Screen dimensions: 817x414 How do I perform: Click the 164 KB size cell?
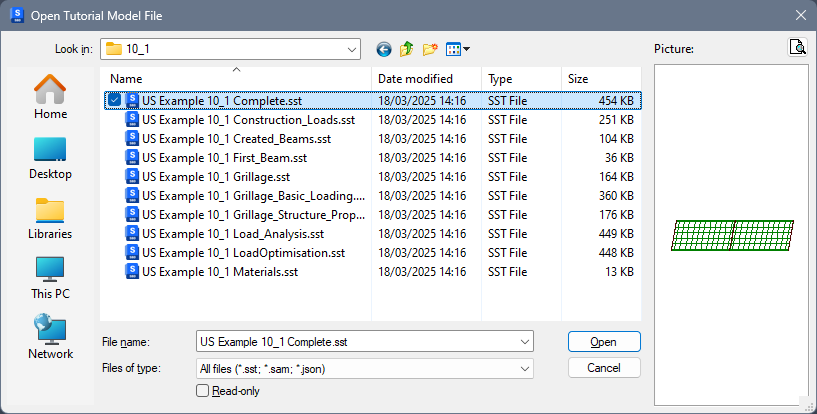pyautogui.click(x=616, y=177)
